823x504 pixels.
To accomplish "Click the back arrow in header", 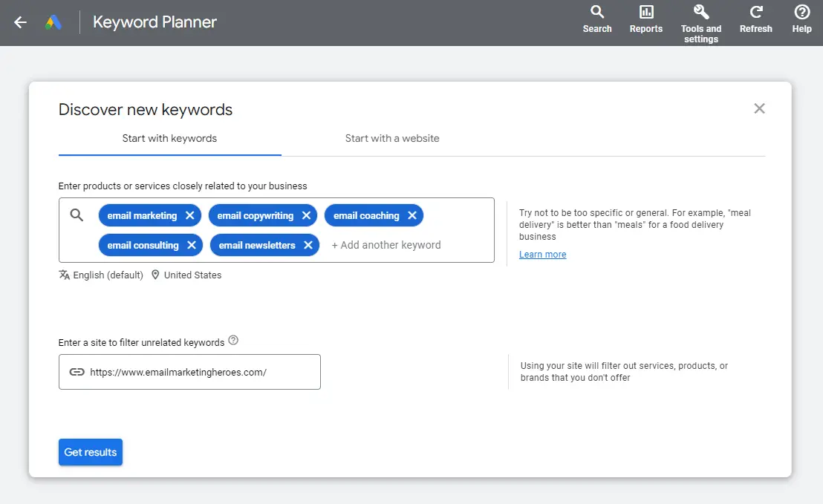I will [x=20, y=22].
